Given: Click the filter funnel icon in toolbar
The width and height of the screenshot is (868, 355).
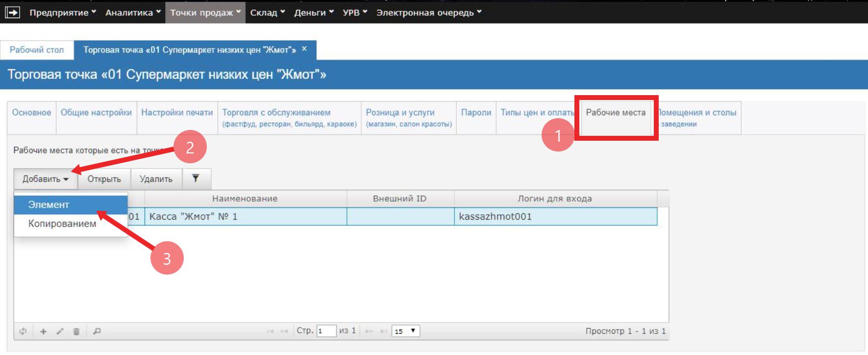Looking at the screenshot, I should point(196,178).
